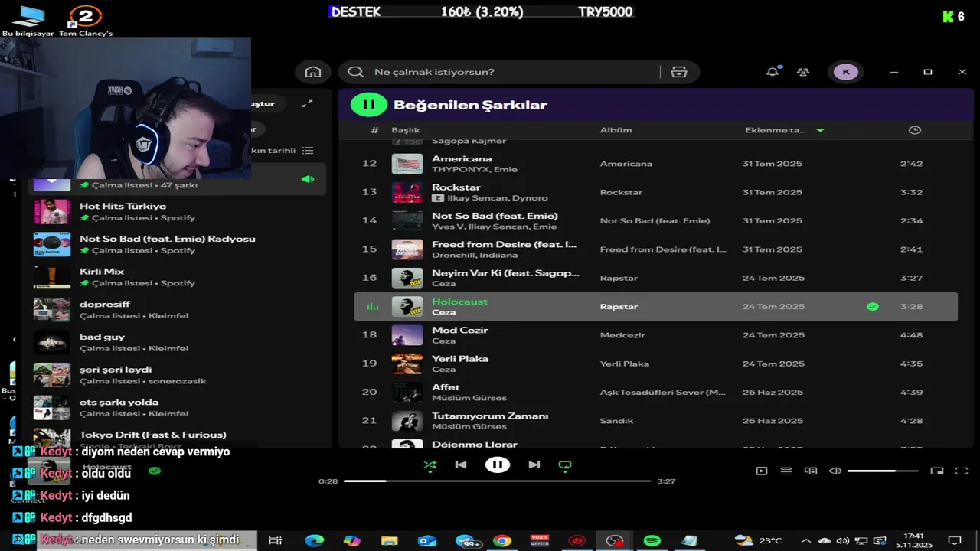Open the Windows Task View button

click(x=276, y=540)
